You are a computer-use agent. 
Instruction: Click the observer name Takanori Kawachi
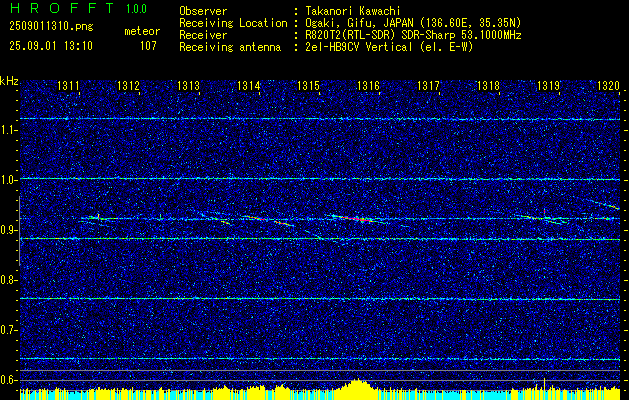tap(353, 11)
